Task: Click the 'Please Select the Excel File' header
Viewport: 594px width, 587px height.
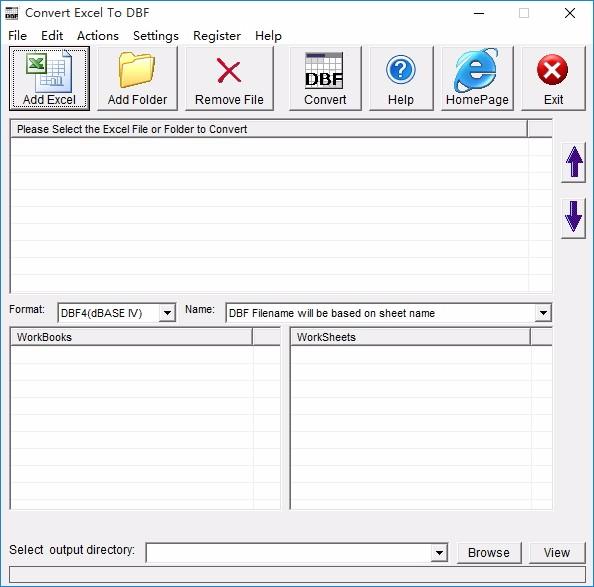Action: click(x=269, y=129)
